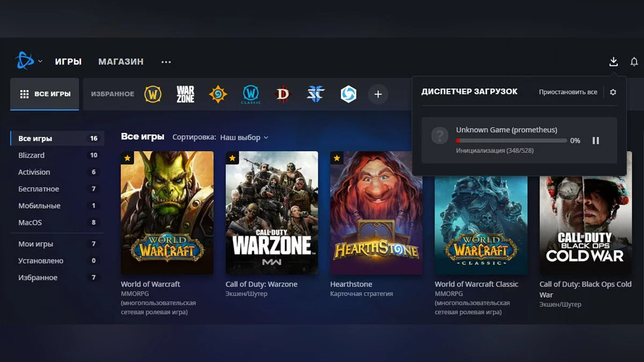Filter by Activision in the sidebar
The width and height of the screenshot is (644, 362).
pos(57,172)
